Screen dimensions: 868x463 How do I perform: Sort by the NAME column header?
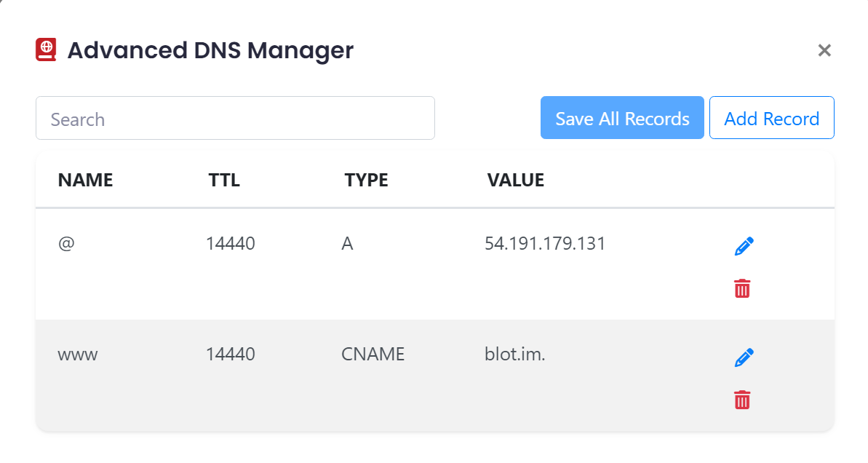click(x=85, y=180)
